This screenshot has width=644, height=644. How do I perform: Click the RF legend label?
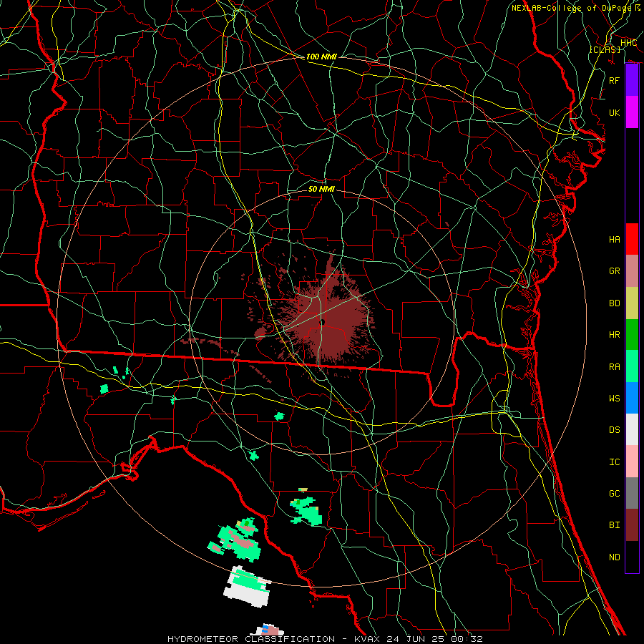pos(614,80)
